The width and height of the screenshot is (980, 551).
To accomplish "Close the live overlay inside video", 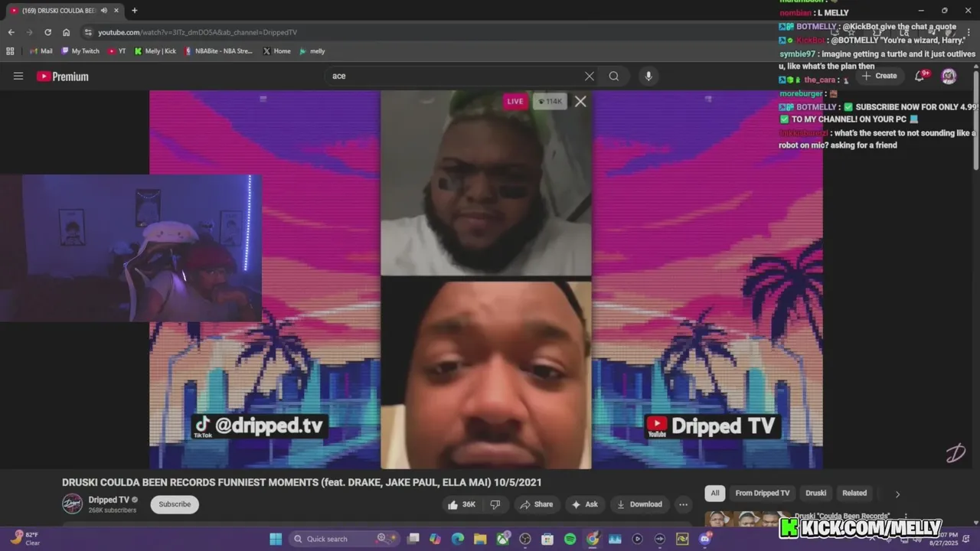I will (580, 101).
